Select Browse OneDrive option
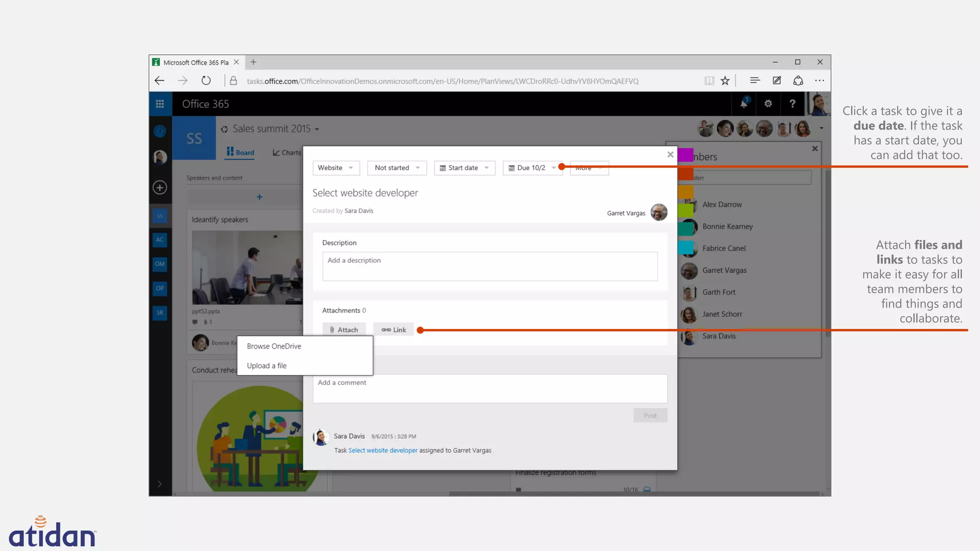Screen dimensions: 980x551 point(305,346)
